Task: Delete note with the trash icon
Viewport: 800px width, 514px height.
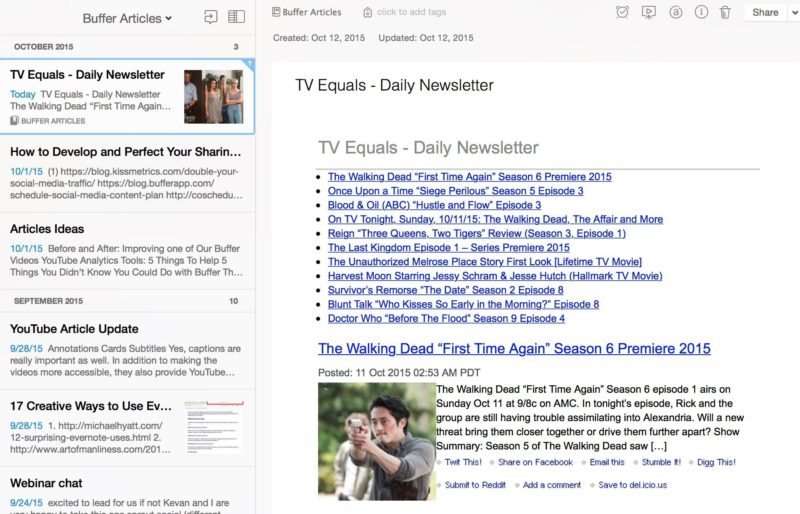Action: pos(725,12)
